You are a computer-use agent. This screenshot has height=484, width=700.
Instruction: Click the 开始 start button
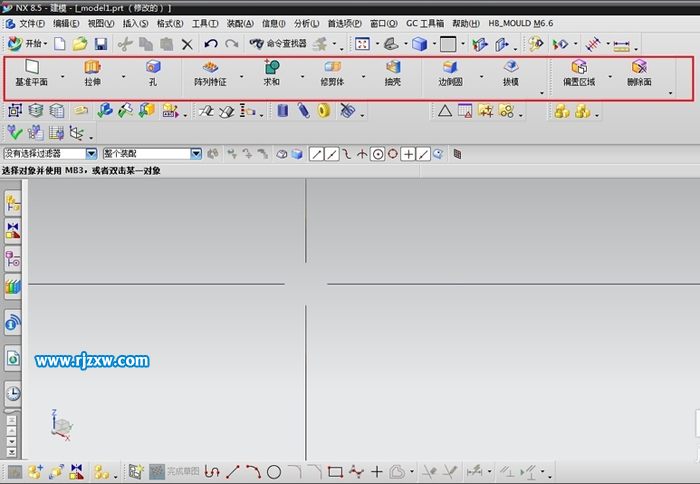point(27,44)
